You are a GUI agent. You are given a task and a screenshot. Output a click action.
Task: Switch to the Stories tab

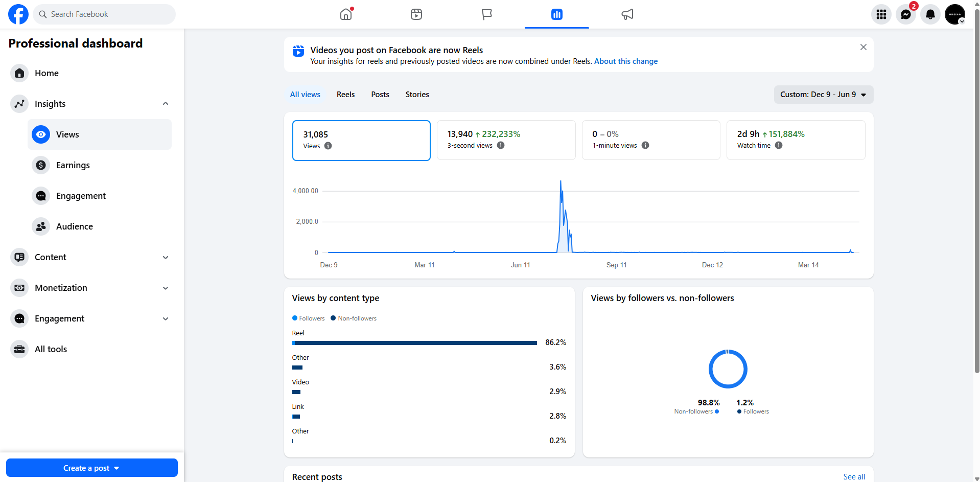417,95
